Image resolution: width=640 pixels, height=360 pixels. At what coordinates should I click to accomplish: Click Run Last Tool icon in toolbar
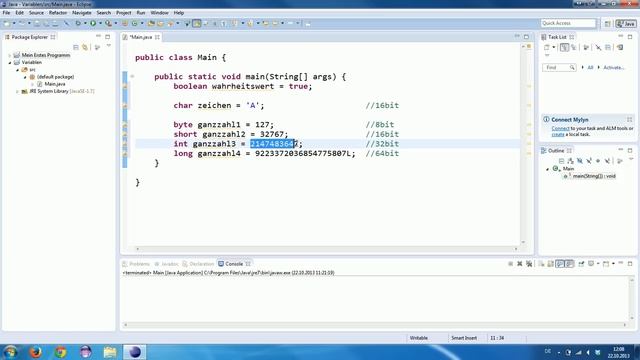coord(108,24)
